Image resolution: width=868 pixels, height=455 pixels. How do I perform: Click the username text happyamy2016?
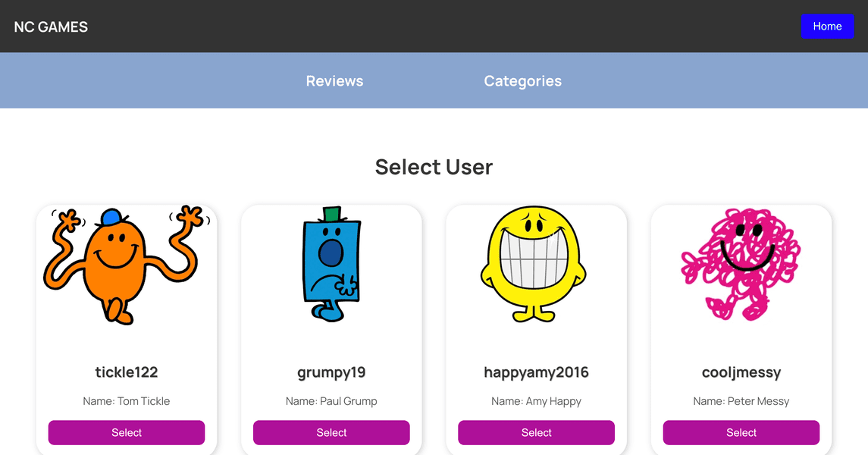(x=536, y=372)
